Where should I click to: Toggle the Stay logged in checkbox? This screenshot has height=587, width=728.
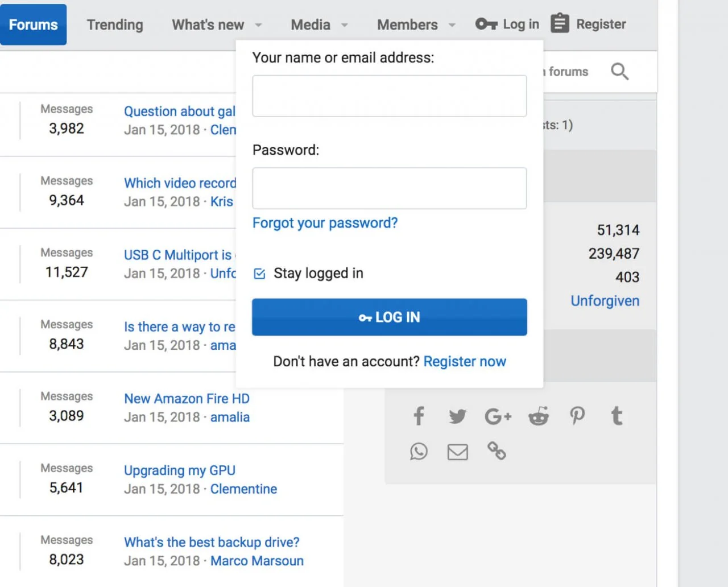point(260,274)
